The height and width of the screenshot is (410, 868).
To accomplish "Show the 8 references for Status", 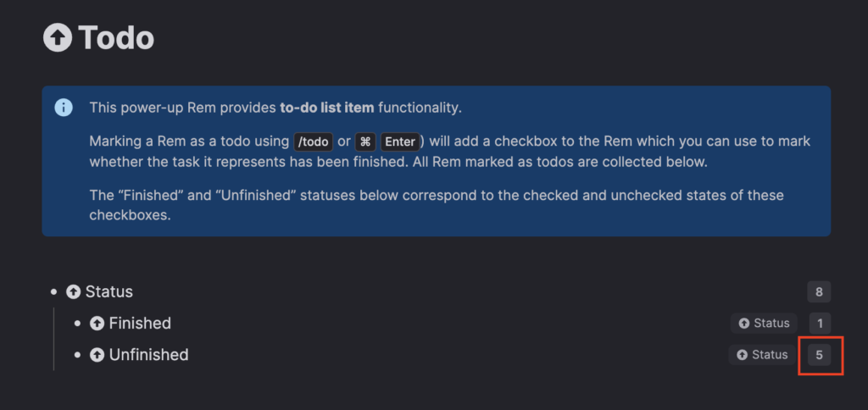I will point(819,292).
